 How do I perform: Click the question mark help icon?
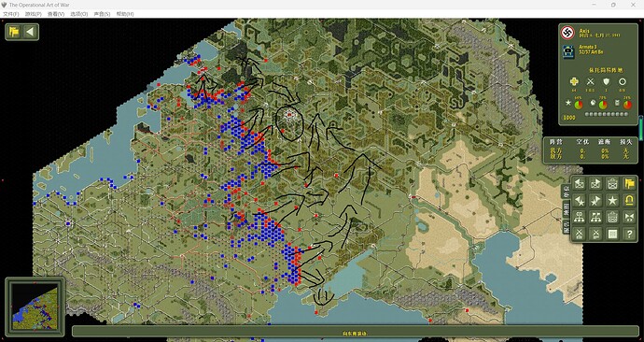629,234
